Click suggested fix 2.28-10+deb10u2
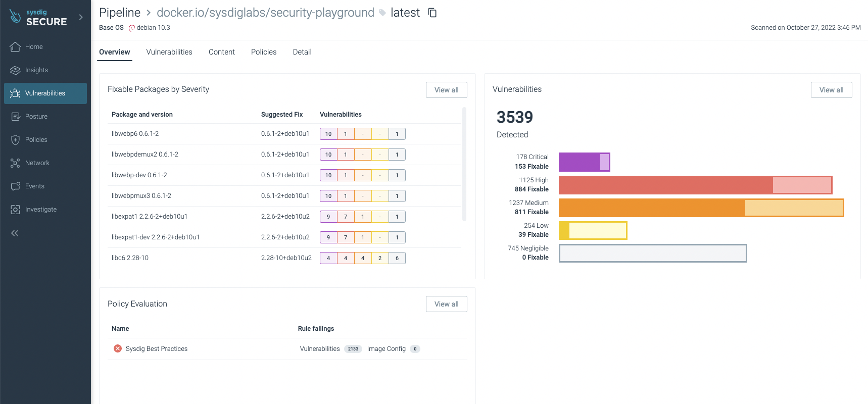Image resolution: width=868 pixels, height=404 pixels. click(286, 258)
